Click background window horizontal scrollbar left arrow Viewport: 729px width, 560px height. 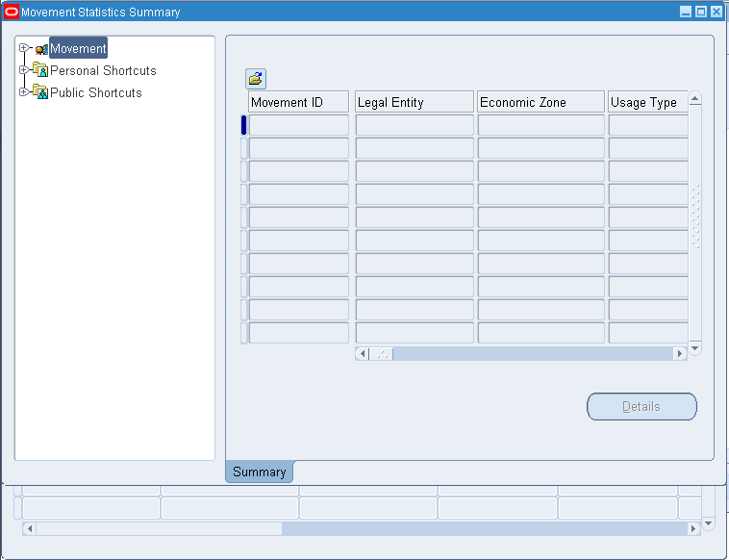[29, 529]
